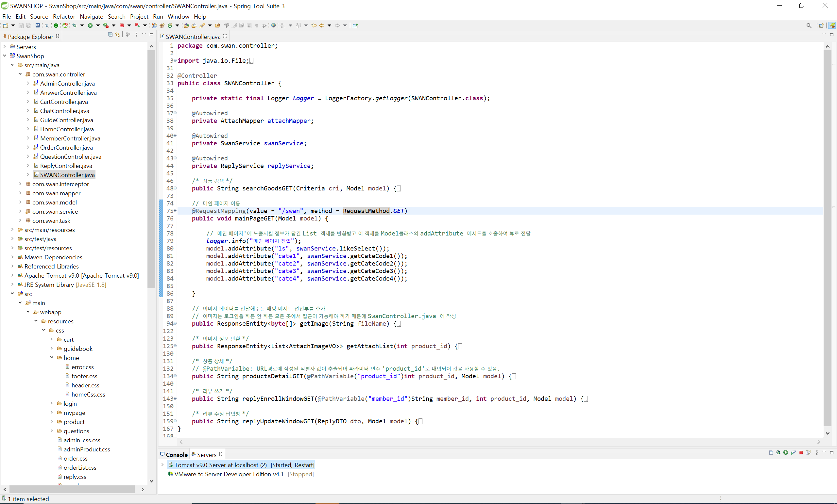The width and height of the screenshot is (837, 504).
Task: Click Package Explorer horizontal scrollbar thumb
Action: pyautogui.click(x=71, y=489)
